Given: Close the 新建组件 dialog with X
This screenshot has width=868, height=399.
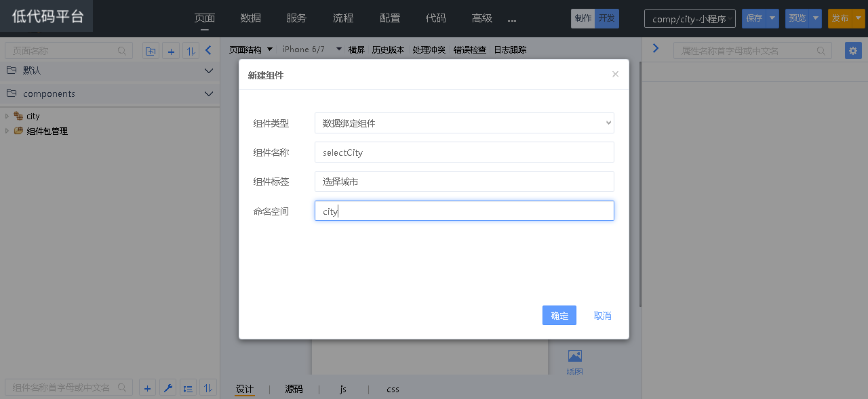Looking at the screenshot, I should [x=615, y=75].
